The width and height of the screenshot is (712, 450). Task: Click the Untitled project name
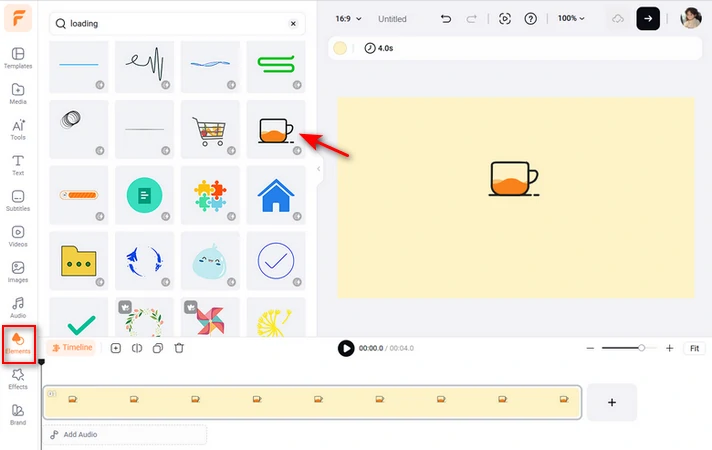[x=392, y=19]
